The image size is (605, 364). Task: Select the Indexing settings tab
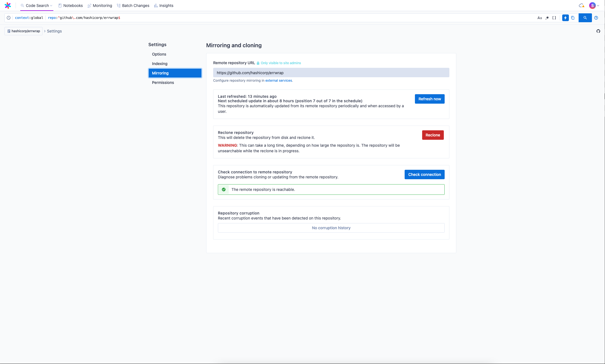(160, 64)
